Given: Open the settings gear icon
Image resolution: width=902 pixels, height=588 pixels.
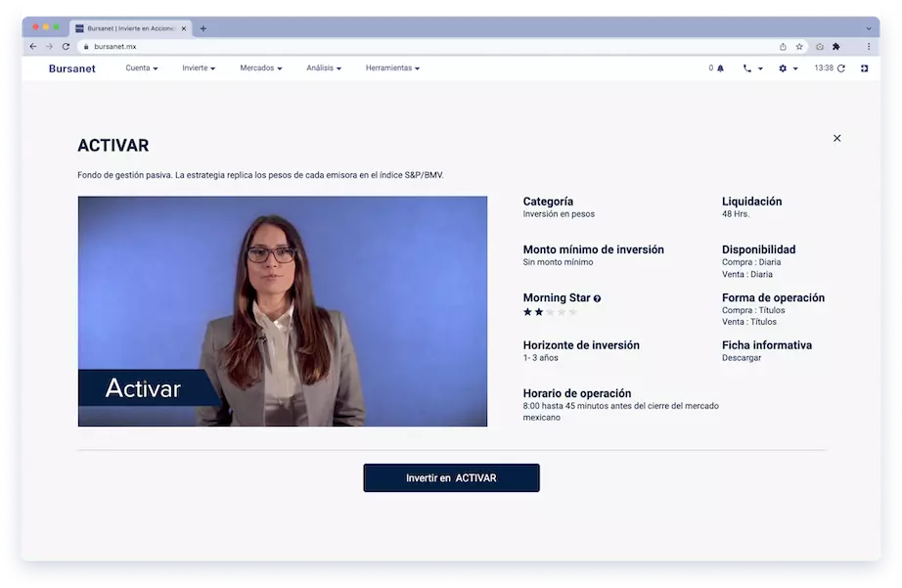Looking at the screenshot, I should pos(783,68).
